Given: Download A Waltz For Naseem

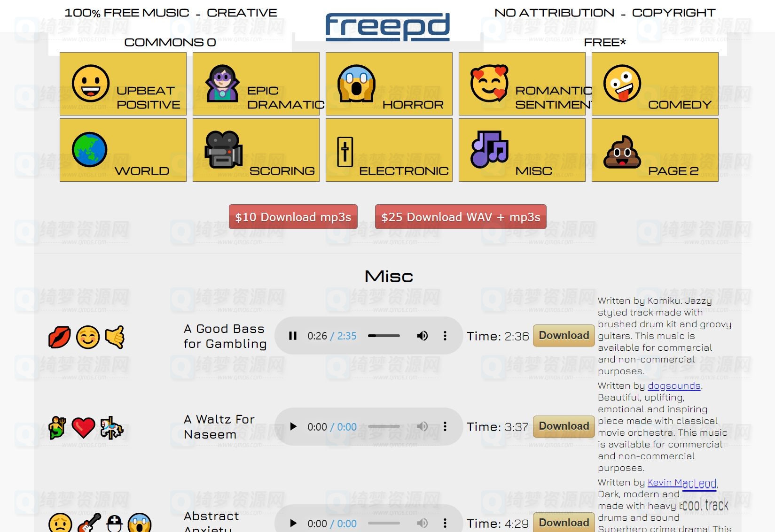Looking at the screenshot, I should pos(564,426).
